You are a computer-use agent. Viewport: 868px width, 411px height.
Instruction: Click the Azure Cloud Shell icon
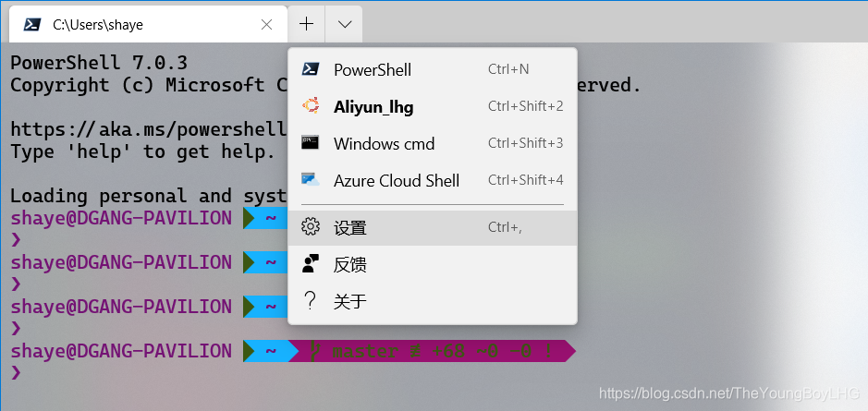(310, 179)
